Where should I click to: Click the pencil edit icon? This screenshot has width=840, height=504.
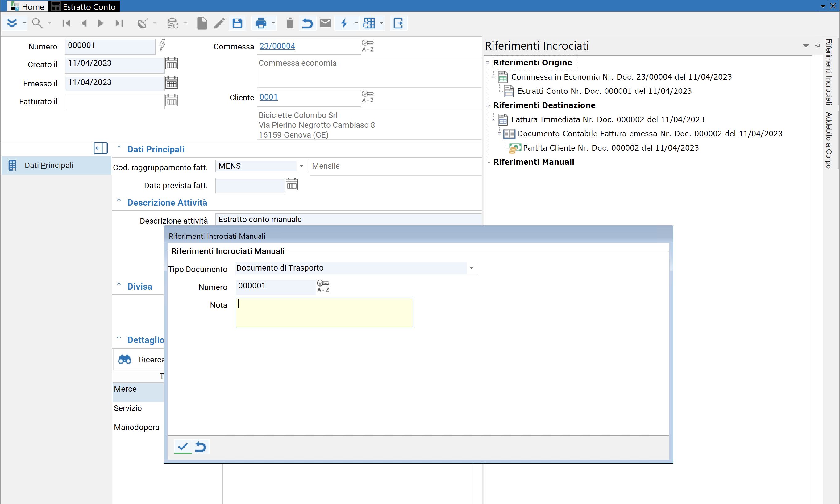click(219, 23)
